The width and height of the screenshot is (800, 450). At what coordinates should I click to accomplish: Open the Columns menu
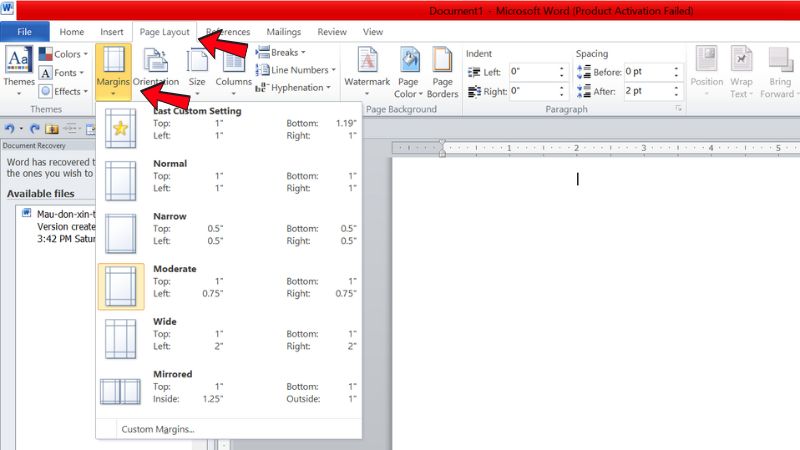click(x=233, y=71)
